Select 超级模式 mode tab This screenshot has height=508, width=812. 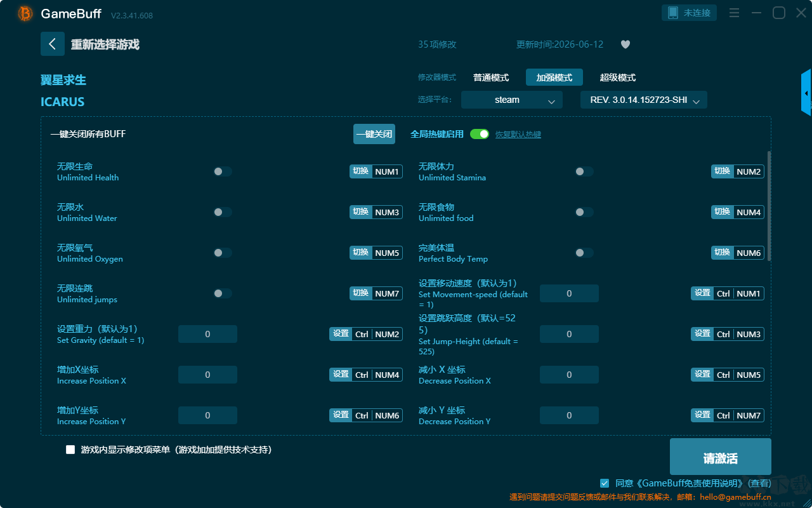point(618,77)
